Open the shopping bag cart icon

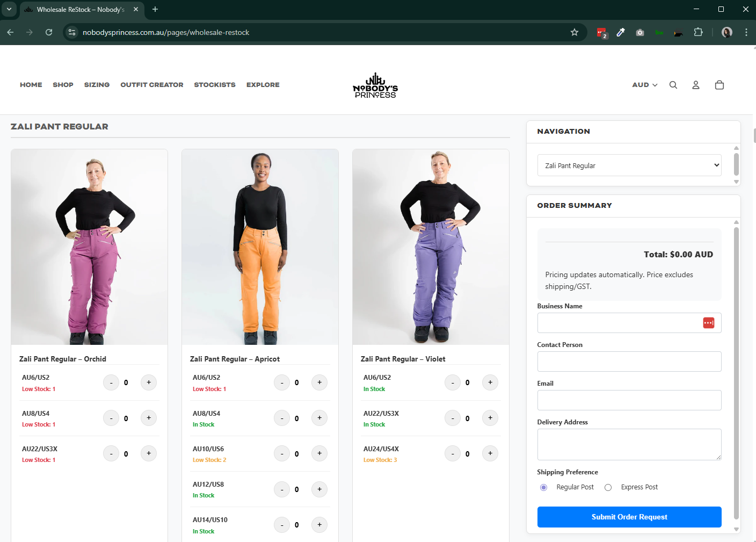coord(719,85)
